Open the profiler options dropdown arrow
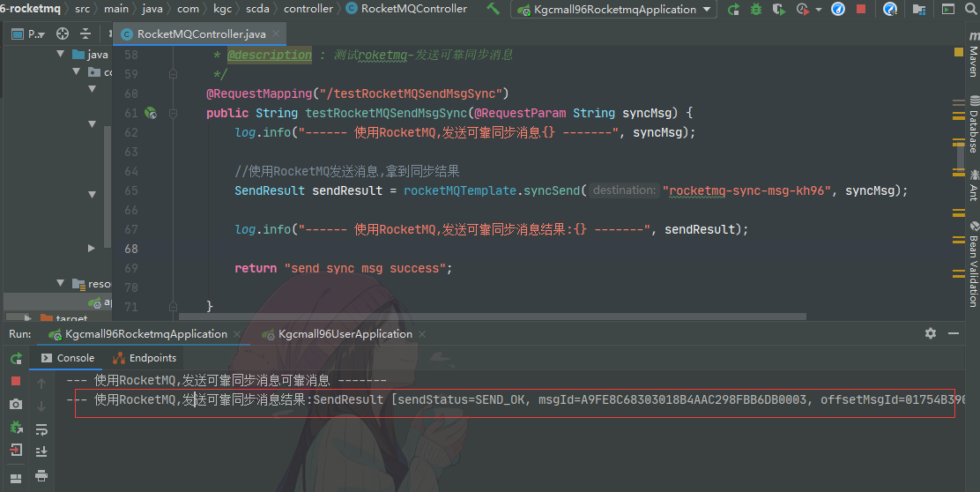The width and height of the screenshot is (980, 492). click(x=818, y=10)
